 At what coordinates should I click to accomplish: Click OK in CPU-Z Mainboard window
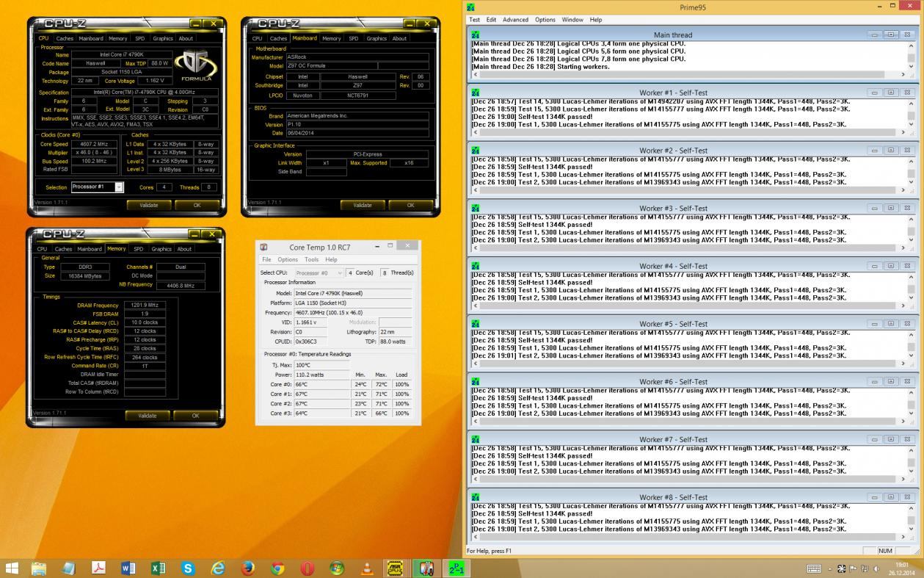click(410, 205)
